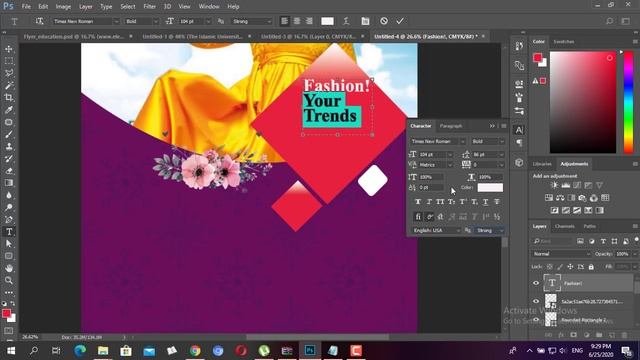Select the Gradient tool
The image size is (640, 360).
coord(9,183)
